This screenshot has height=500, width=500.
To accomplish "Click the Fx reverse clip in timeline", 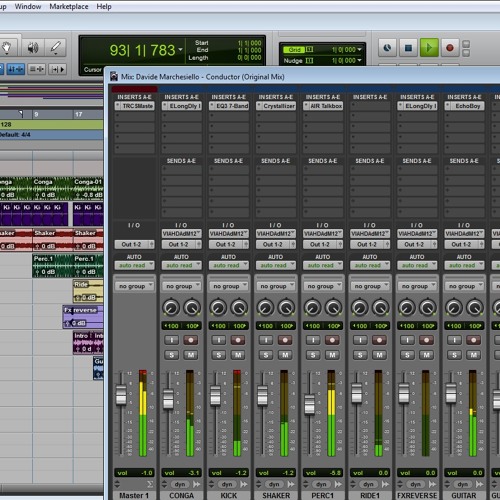I will (83, 316).
